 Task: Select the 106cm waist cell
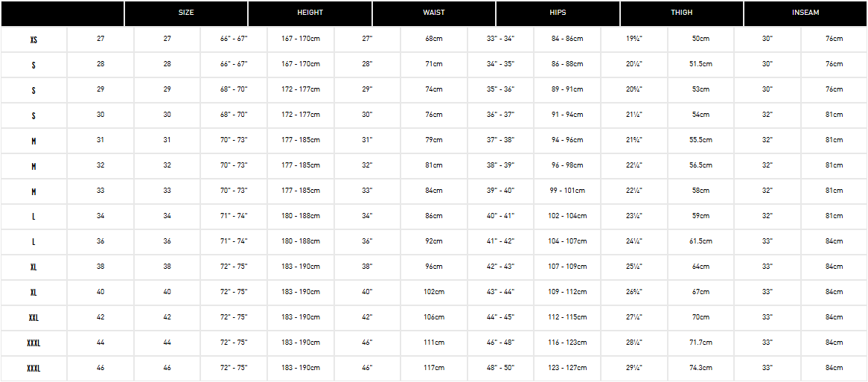click(434, 317)
